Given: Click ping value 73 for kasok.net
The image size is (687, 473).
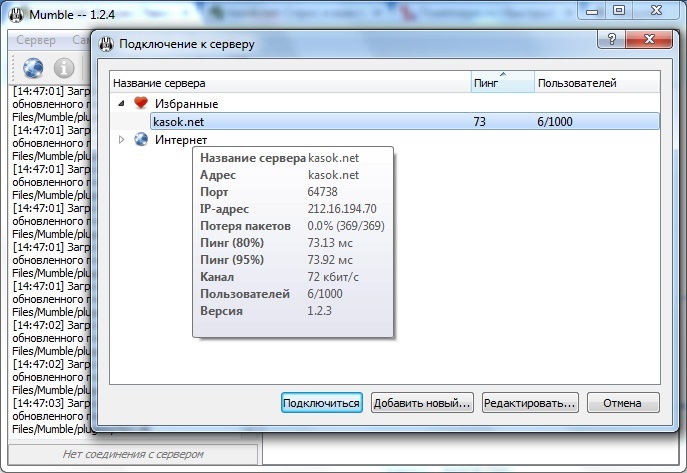Looking at the screenshot, I should coord(479,121).
